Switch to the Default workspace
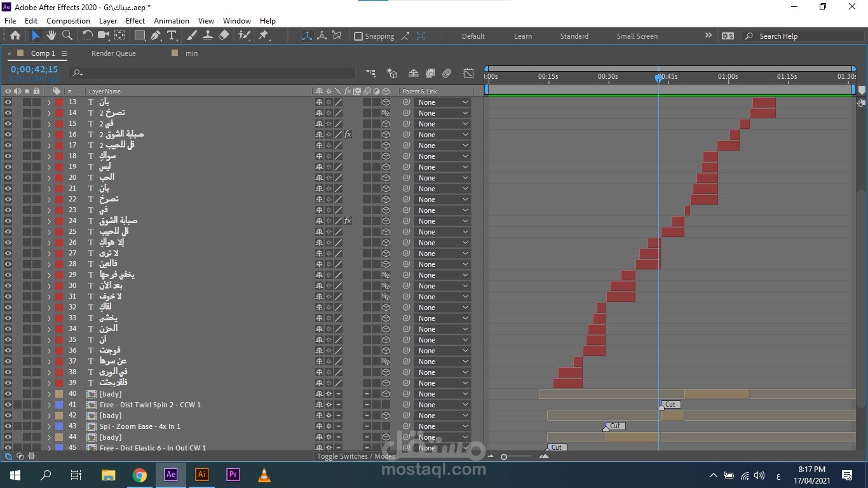This screenshot has width=868, height=488. pyautogui.click(x=473, y=36)
